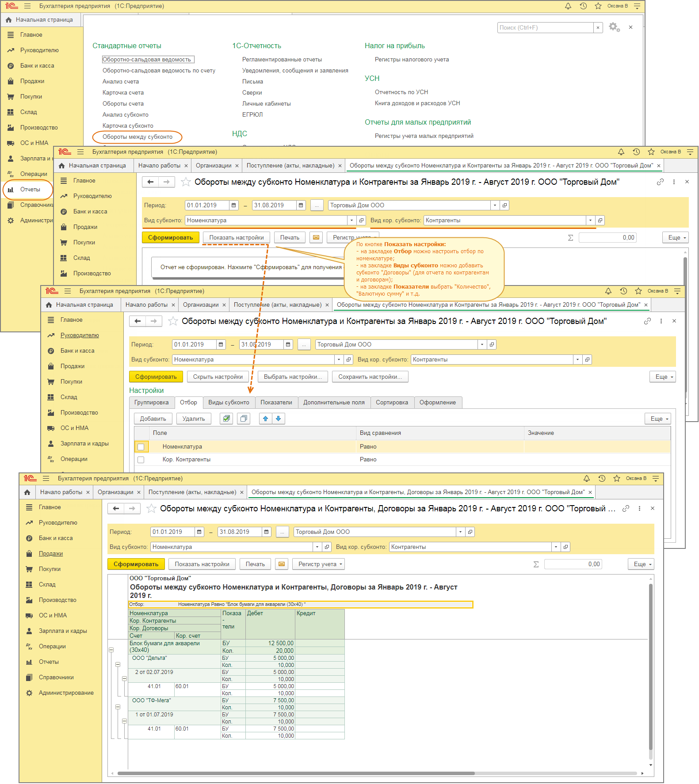Open the Показатели settings tab
Viewport: 699px width, 784px height.
(276, 403)
